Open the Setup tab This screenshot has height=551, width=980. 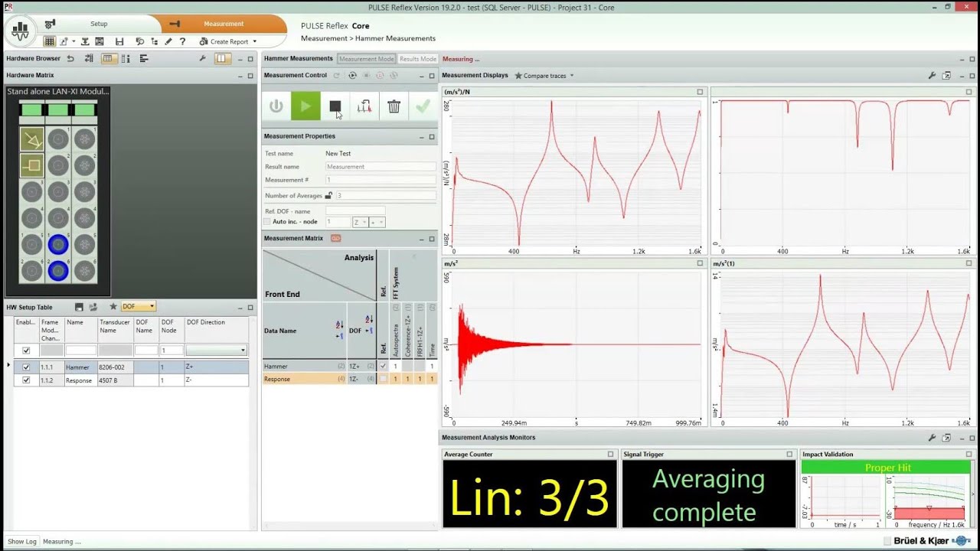(x=99, y=24)
